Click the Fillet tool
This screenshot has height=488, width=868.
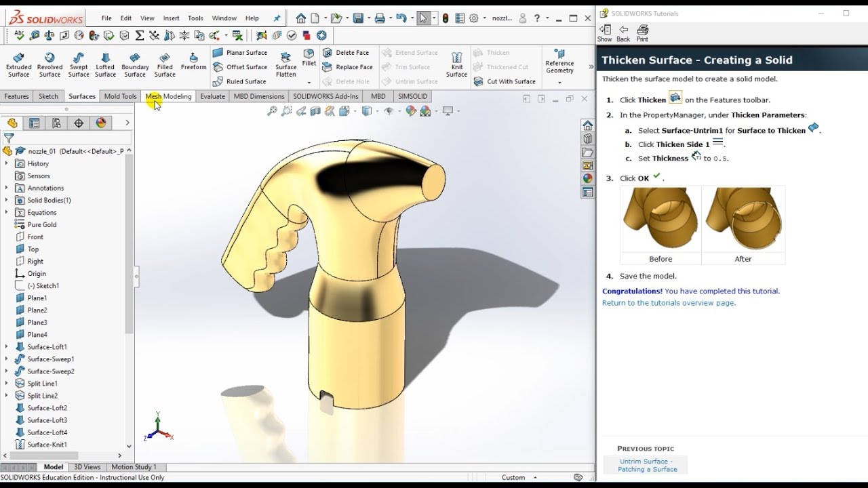tap(309, 58)
